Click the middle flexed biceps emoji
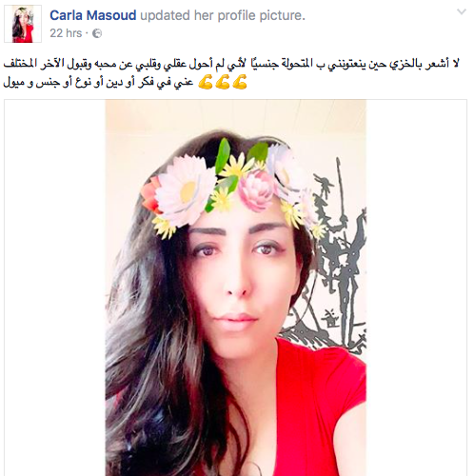The width and height of the screenshot is (474, 476). [223, 82]
